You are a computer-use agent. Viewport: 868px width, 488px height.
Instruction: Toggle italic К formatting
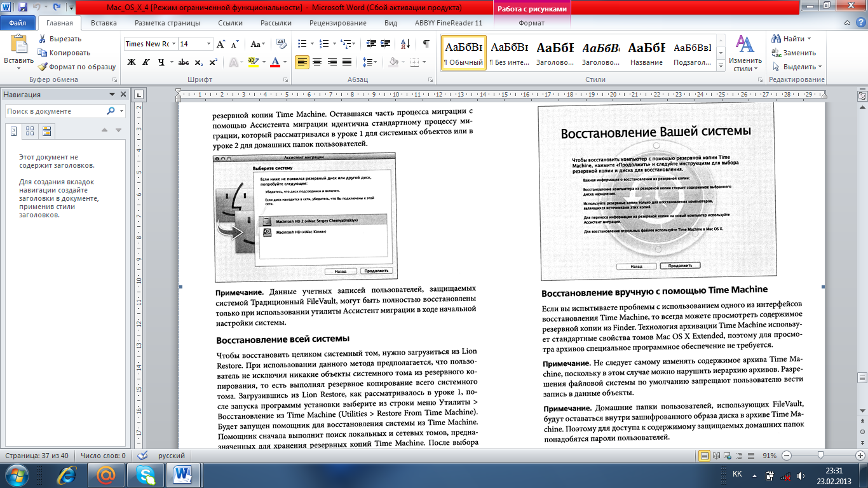[x=146, y=62]
